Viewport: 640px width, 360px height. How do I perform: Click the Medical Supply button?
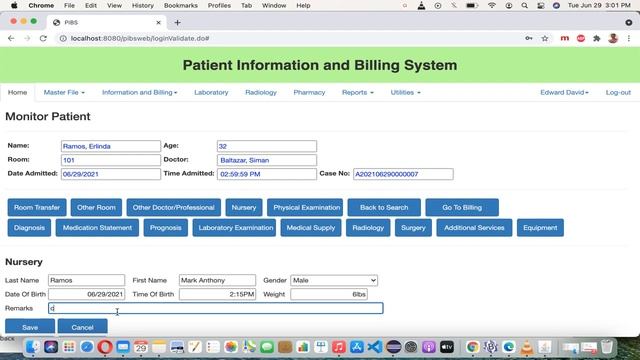pos(311,228)
